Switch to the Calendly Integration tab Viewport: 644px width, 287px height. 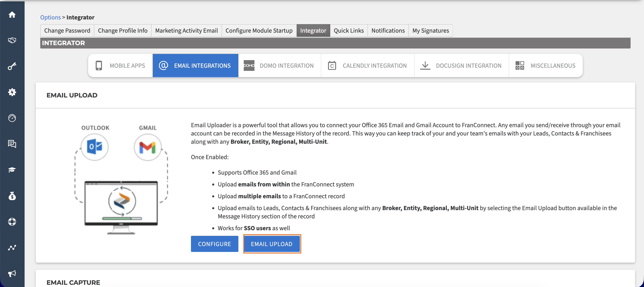tap(367, 65)
